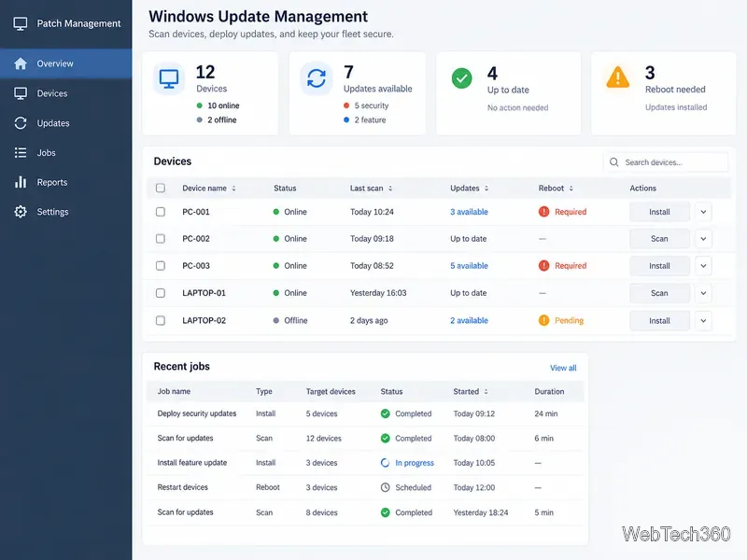747x560 pixels.
Task: Open the 3 available link for PC-001
Action: point(470,212)
